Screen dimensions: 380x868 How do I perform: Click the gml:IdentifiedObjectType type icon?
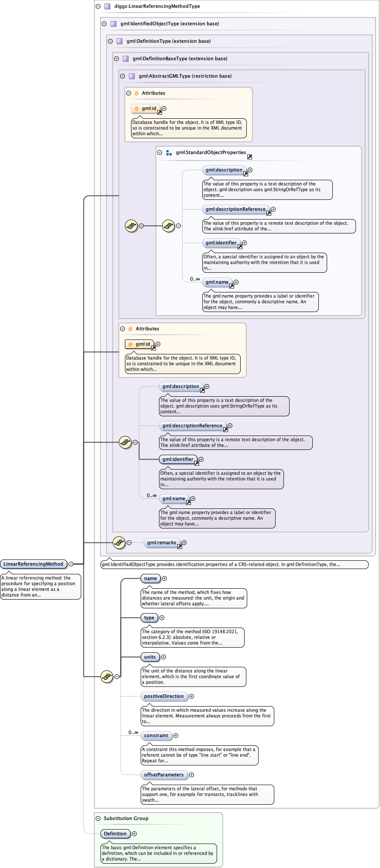(114, 24)
